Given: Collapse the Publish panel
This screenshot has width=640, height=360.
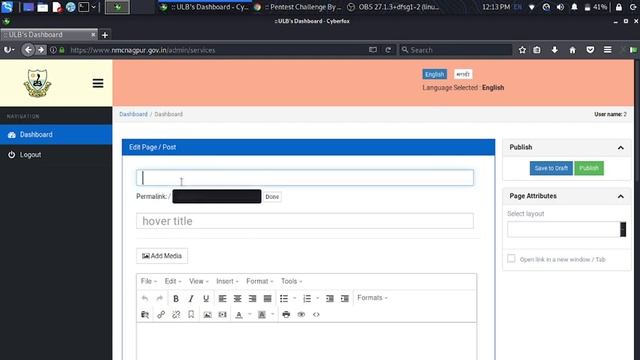Looking at the screenshot, I should click(x=621, y=148).
